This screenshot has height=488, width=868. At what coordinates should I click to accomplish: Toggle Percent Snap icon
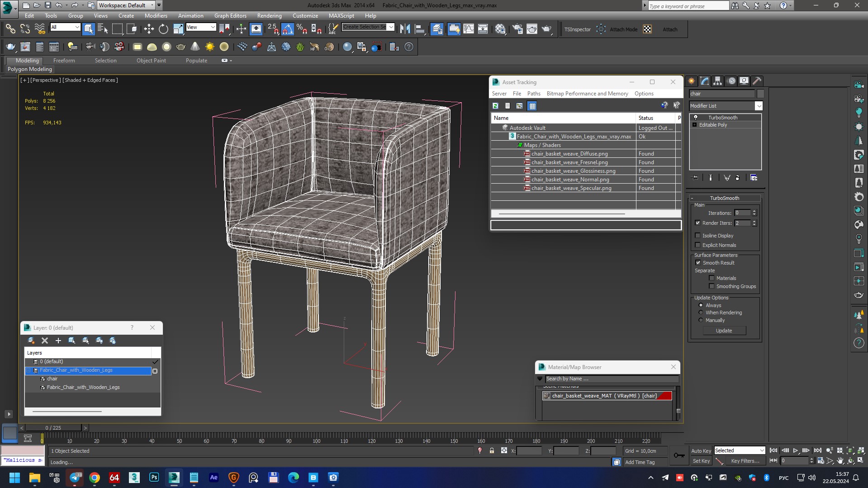point(302,29)
